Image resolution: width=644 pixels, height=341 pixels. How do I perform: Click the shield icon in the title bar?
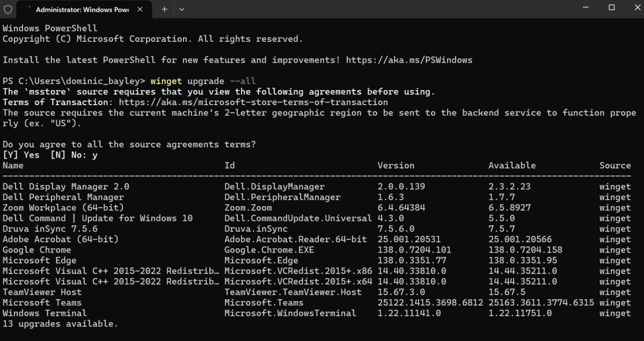coord(7,9)
